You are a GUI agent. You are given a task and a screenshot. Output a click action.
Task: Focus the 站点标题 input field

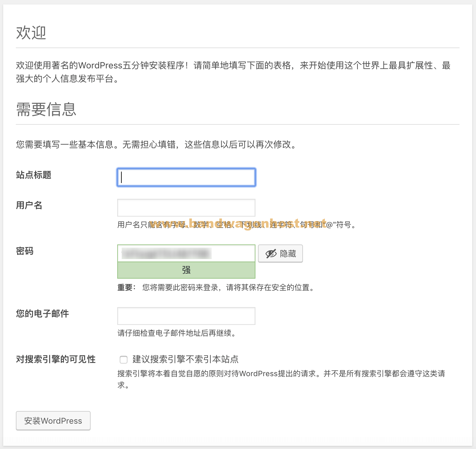click(x=186, y=177)
